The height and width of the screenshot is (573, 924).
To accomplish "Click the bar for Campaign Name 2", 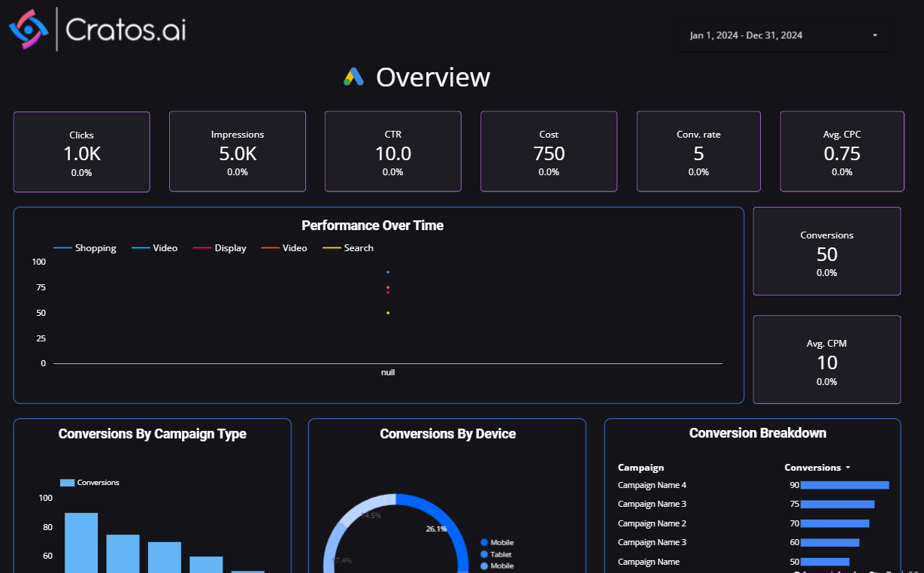I will (x=835, y=523).
